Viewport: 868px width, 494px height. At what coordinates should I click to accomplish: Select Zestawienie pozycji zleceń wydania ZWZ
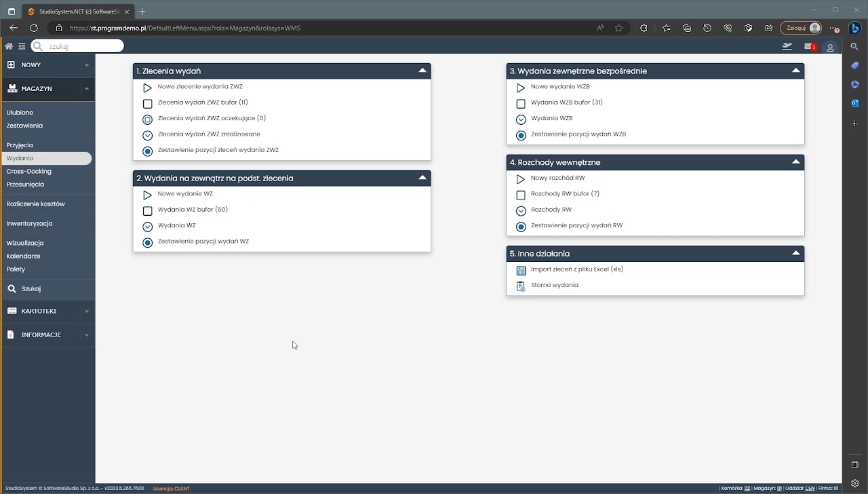[x=218, y=150]
